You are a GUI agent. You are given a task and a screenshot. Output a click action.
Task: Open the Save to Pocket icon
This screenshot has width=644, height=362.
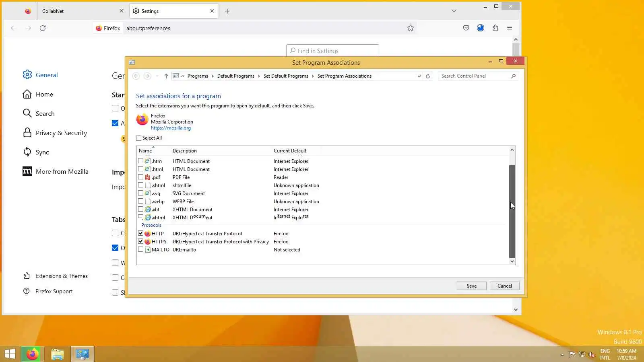pyautogui.click(x=466, y=28)
